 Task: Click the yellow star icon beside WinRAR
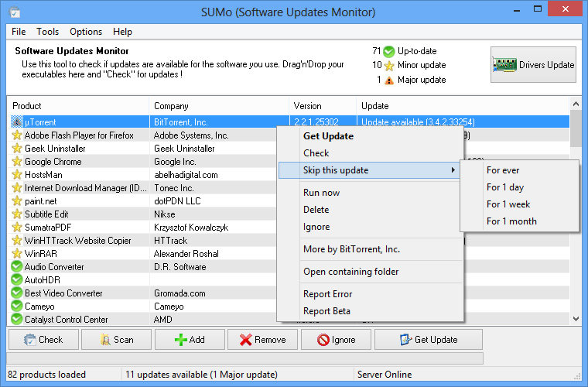[x=17, y=254]
